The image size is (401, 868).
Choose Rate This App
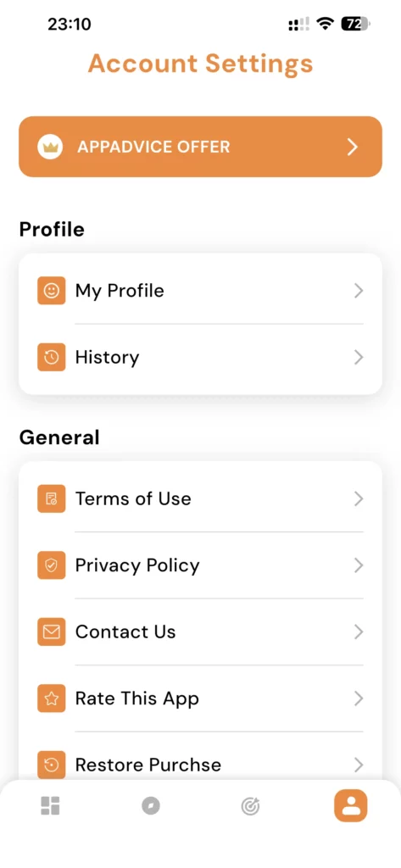pos(200,698)
